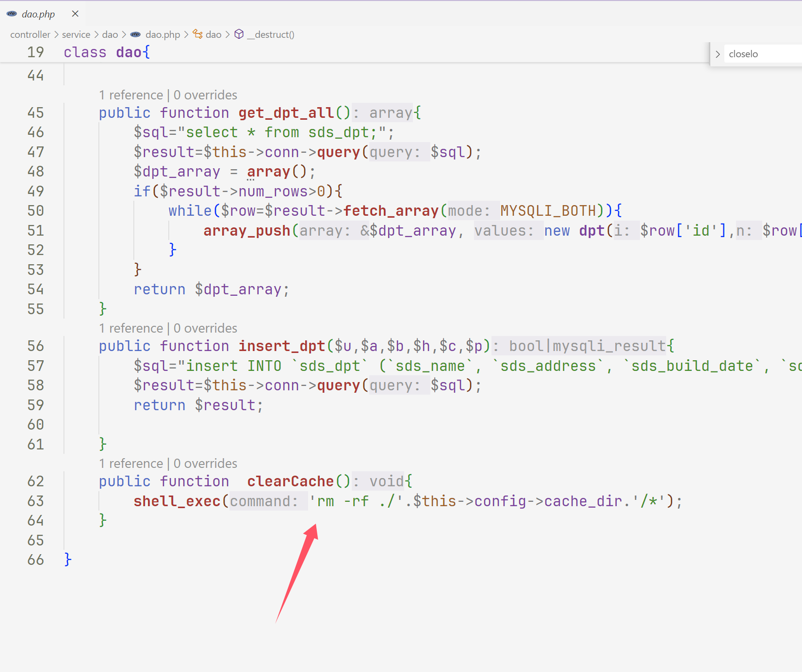Show "1 reference" above get_dpt_all function
Image resolution: width=802 pixels, height=672 pixels.
pos(131,95)
